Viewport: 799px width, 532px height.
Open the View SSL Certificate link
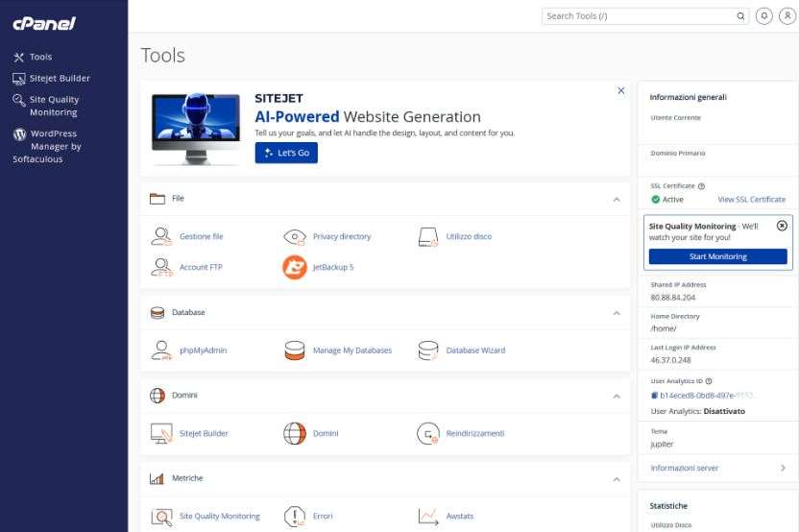752,199
